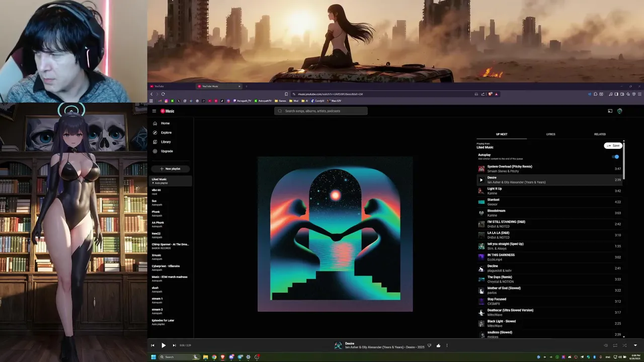Play the current song Desire
Viewport: 644px width, 362px height.
(164, 345)
